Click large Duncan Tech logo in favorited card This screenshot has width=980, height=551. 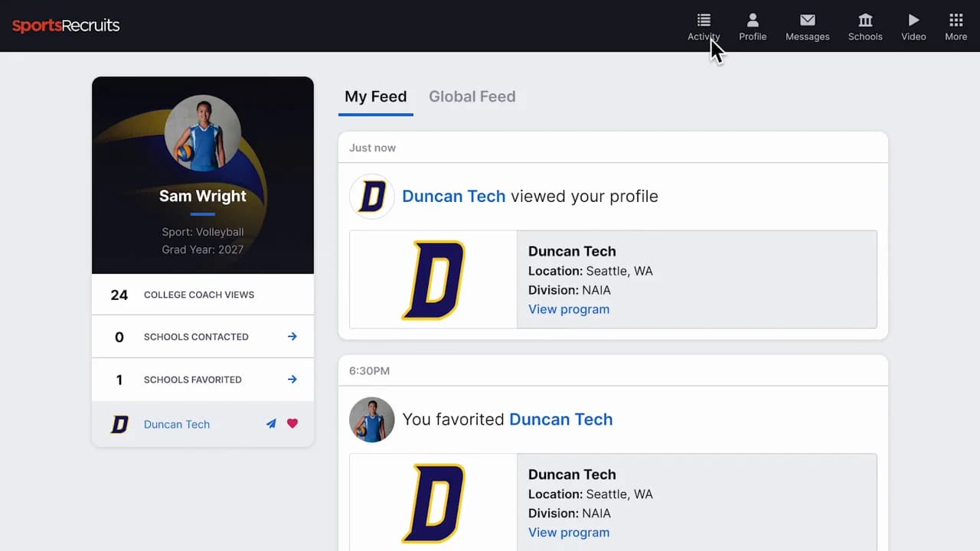pyautogui.click(x=433, y=503)
